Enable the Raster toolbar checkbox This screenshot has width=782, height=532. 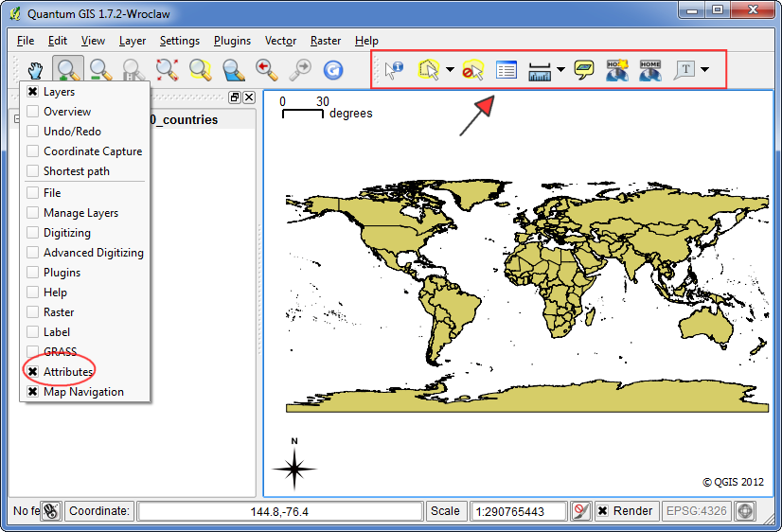click(32, 312)
